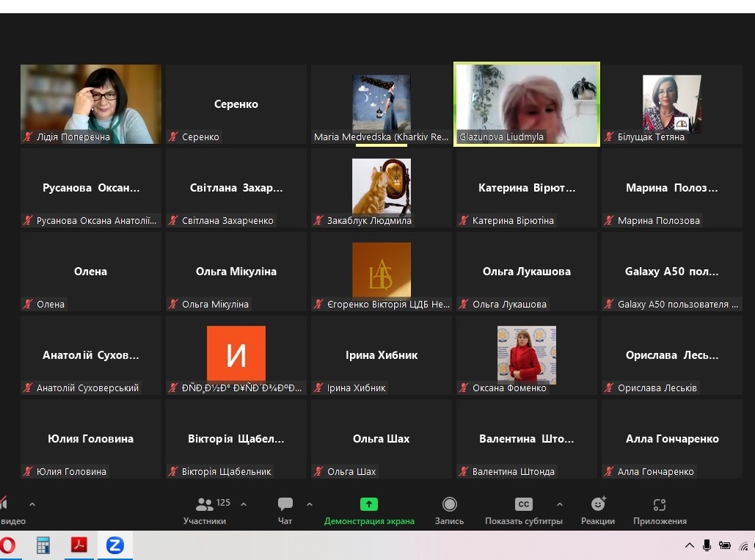Click the Запись record icon
The width and height of the screenshot is (755, 560).
(x=449, y=509)
